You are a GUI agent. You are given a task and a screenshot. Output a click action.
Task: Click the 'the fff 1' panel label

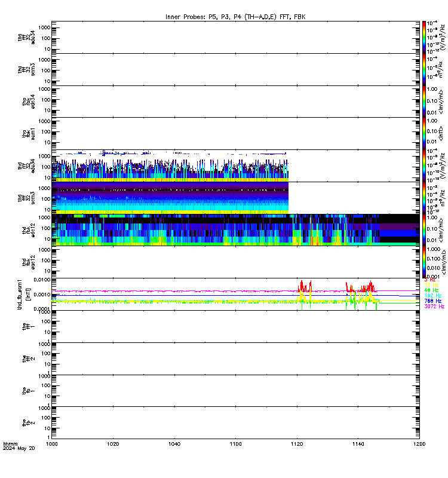click(x=29, y=326)
